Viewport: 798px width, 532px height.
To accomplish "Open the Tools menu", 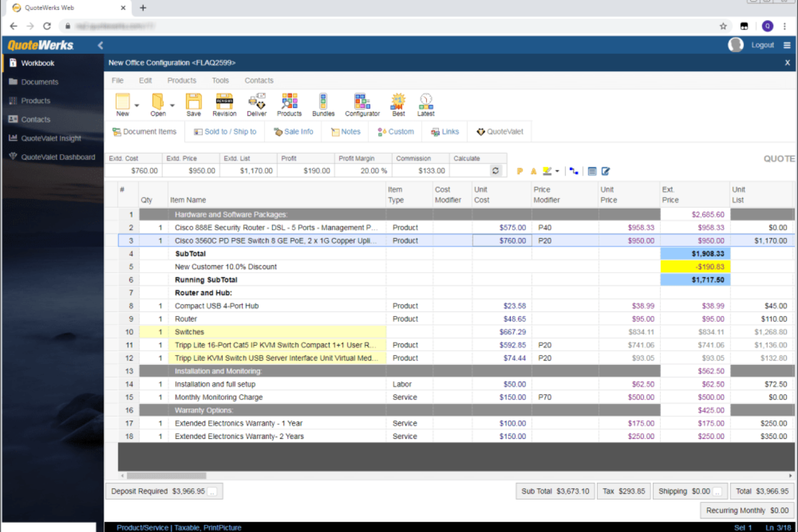I will click(220, 80).
